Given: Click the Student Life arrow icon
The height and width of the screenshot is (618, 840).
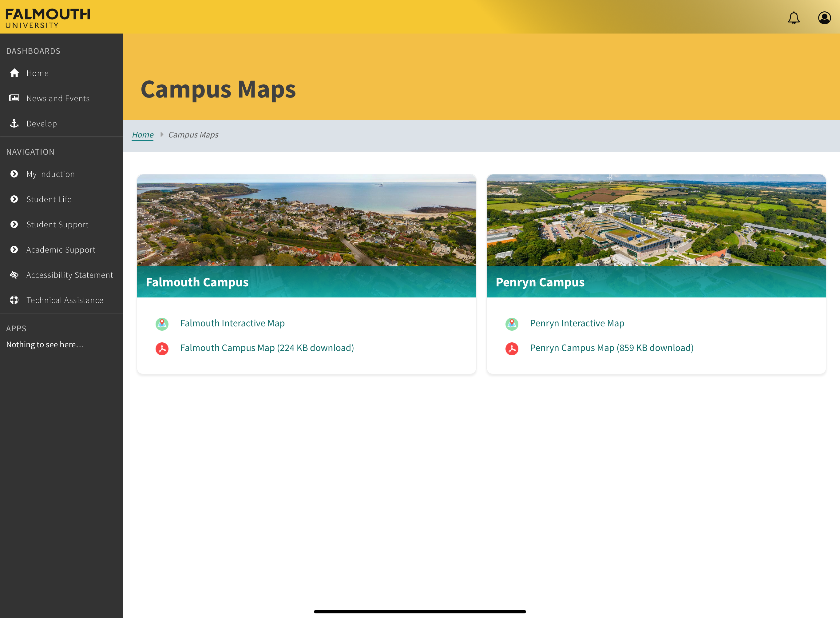Looking at the screenshot, I should pos(14,199).
